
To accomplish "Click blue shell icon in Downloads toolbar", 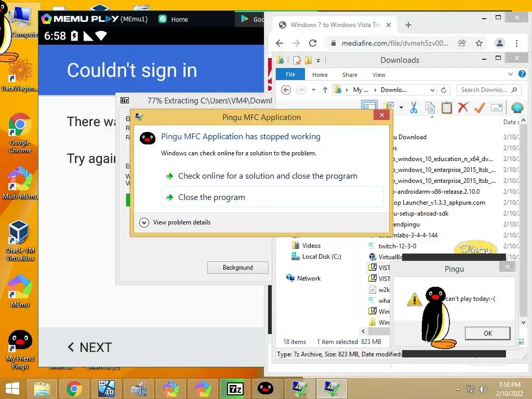I will click(517, 108).
